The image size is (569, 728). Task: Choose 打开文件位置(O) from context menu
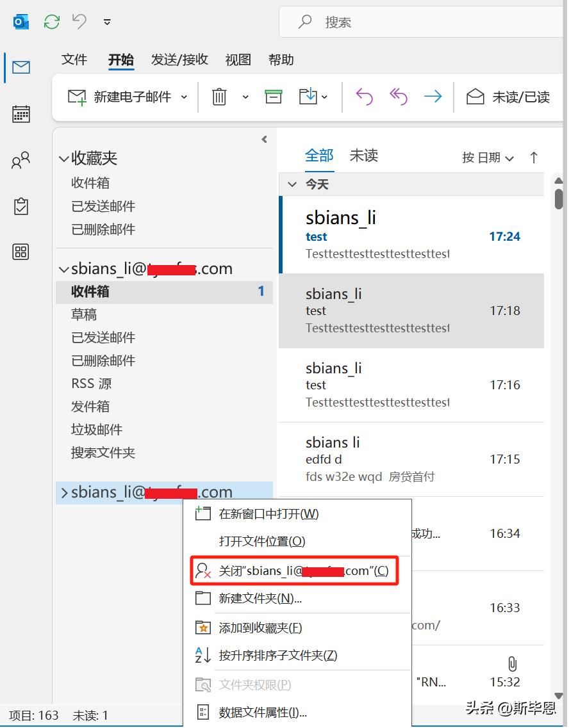297,541
